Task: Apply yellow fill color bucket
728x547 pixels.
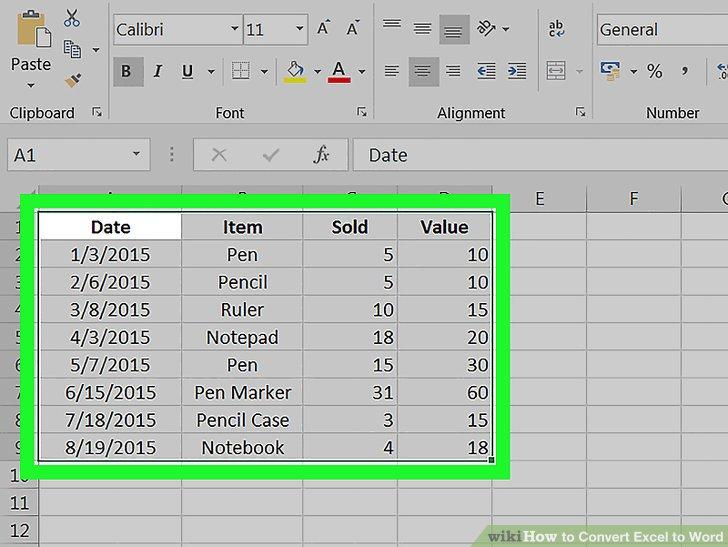Action: point(295,72)
